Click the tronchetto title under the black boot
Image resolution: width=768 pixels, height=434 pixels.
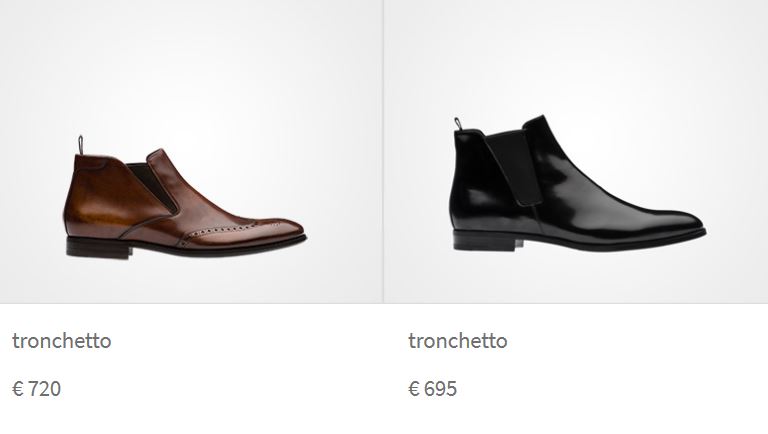click(458, 341)
